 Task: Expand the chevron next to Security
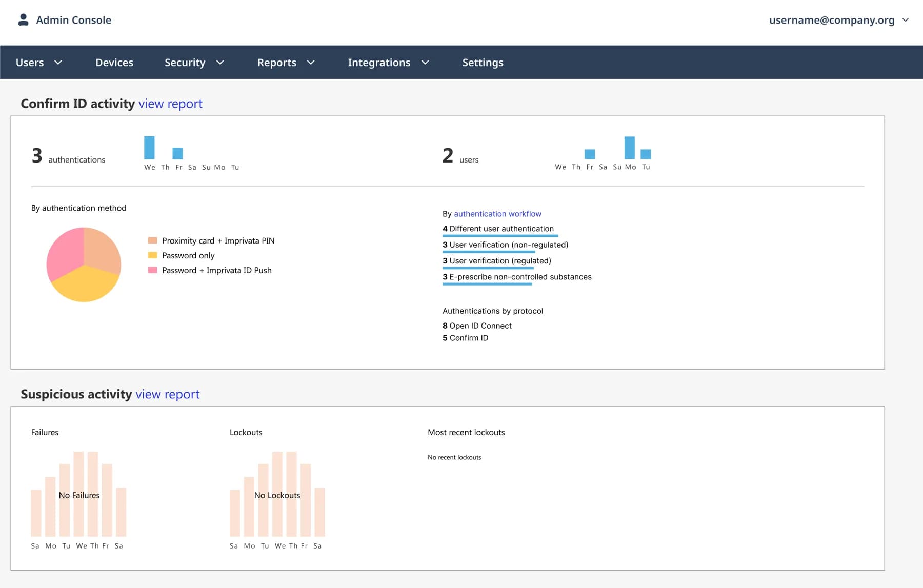[220, 63]
